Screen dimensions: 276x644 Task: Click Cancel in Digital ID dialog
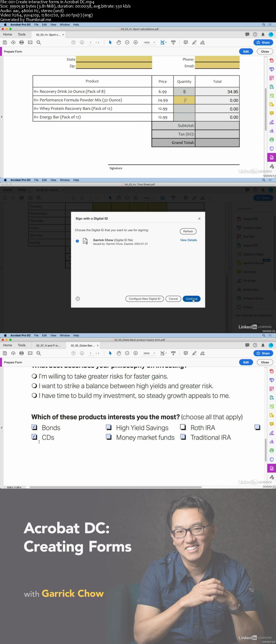pyautogui.click(x=173, y=299)
